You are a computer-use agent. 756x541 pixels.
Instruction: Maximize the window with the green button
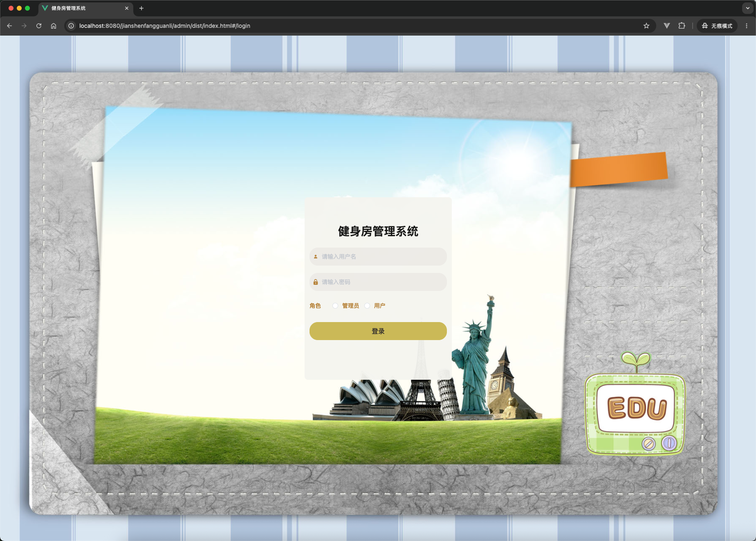point(27,8)
